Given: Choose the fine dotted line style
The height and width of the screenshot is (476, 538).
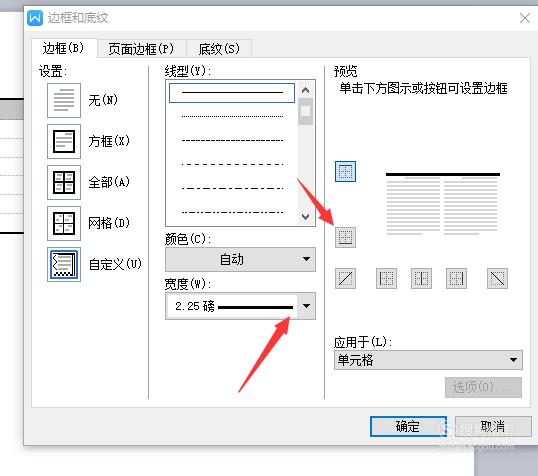Looking at the screenshot, I should tap(232, 116).
